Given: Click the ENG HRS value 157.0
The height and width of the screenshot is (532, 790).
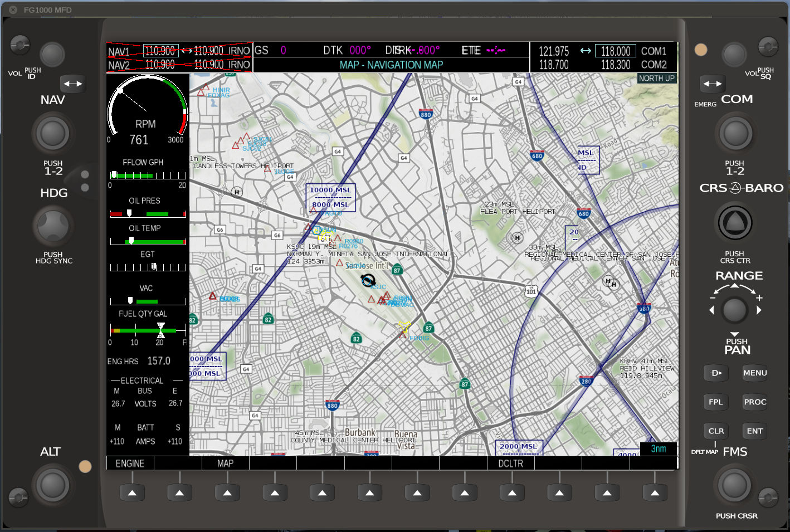Looking at the screenshot, I should [159, 361].
